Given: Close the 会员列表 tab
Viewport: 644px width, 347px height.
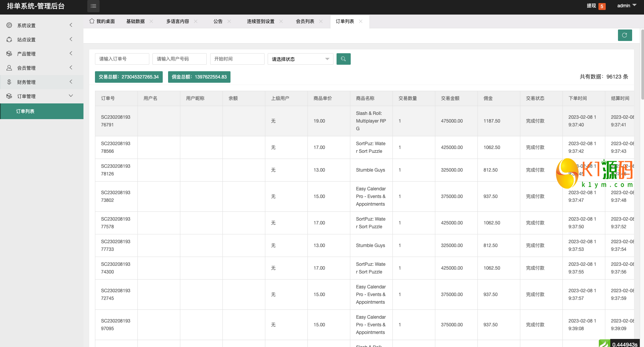Looking at the screenshot, I should click(x=321, y=21).
